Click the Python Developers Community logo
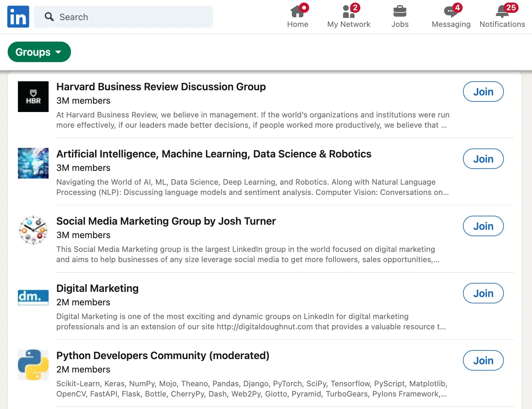The height and width of the screenshot is (409, 532). (33, 365)
